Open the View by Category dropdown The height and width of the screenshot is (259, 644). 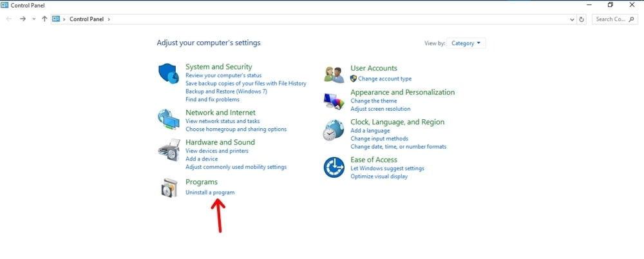pos(466,43)
